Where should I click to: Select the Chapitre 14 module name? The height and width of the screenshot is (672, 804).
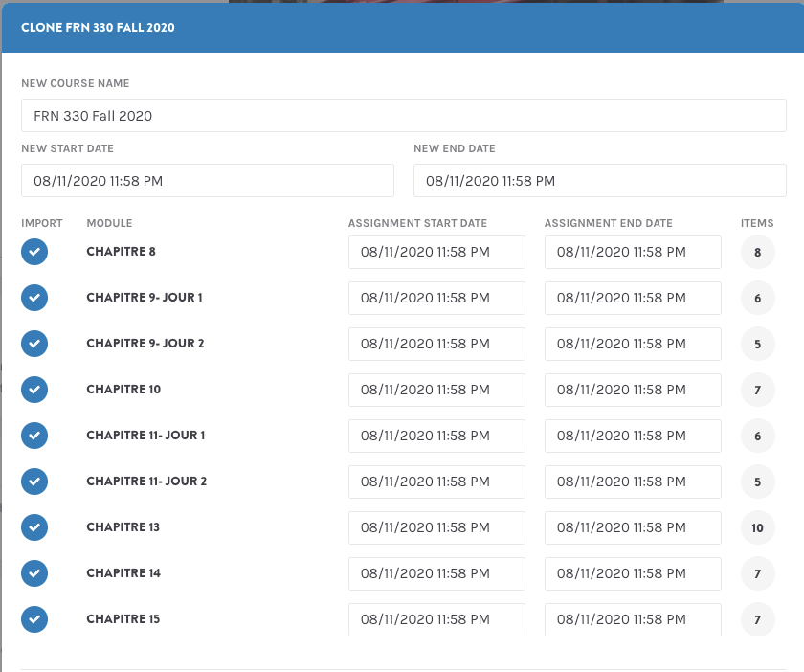(123, 573)
